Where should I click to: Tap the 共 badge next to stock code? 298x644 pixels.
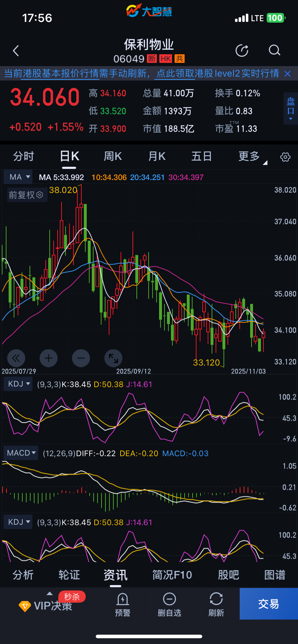tap(180, 59)
